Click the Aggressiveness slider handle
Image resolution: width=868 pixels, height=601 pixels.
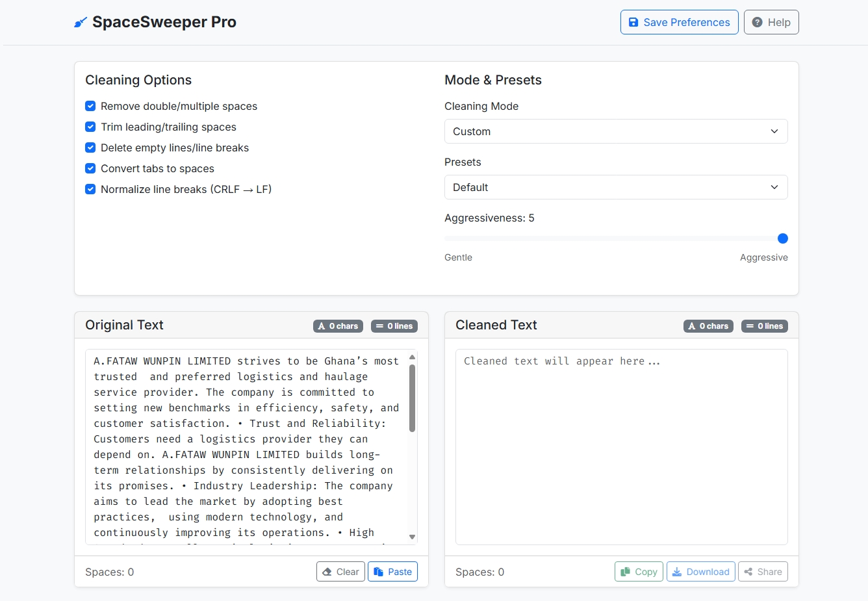point(783,238)
